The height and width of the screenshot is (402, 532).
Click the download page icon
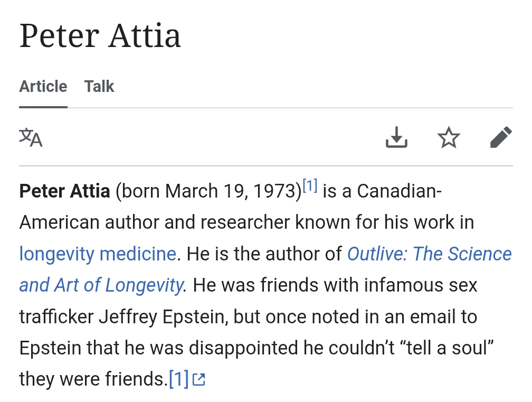click(396, 138)
